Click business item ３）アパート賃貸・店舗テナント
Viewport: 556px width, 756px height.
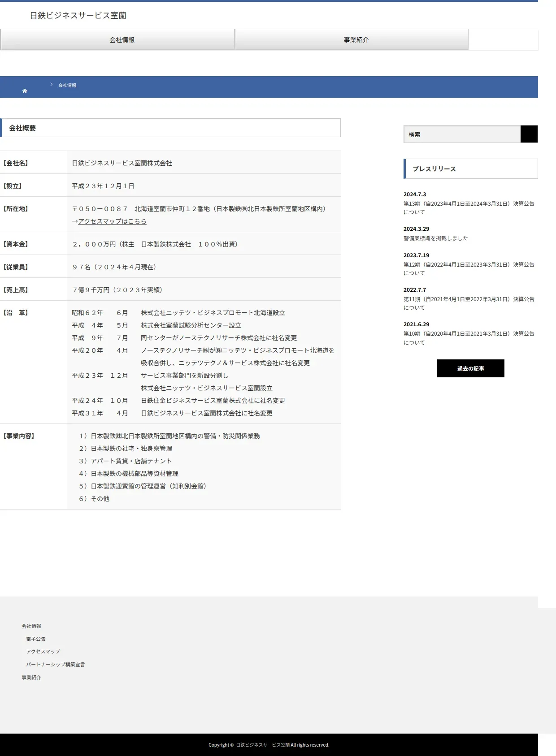pyautogui.click(x=125, y=461)
